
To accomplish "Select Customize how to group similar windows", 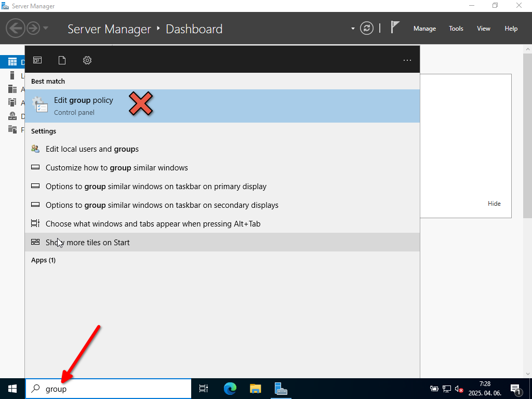I will (x=116, y=168).
